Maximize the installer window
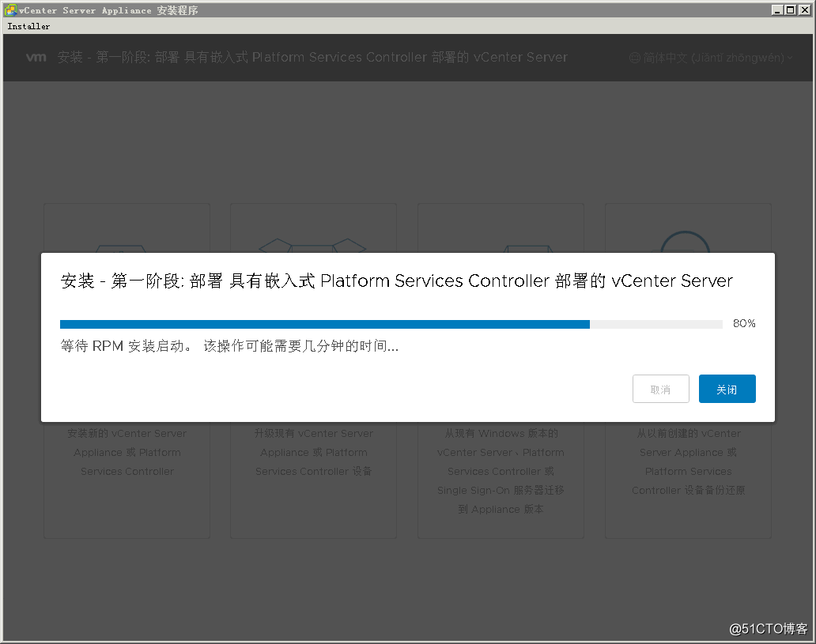 [x=791, y=10]
